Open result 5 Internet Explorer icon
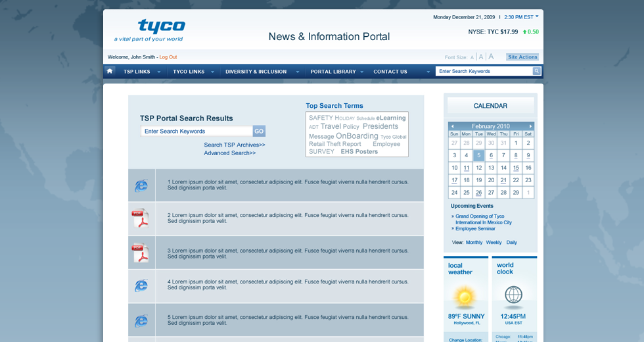The height and width of the screenshot is (342, 644). [x=141, y=320]
